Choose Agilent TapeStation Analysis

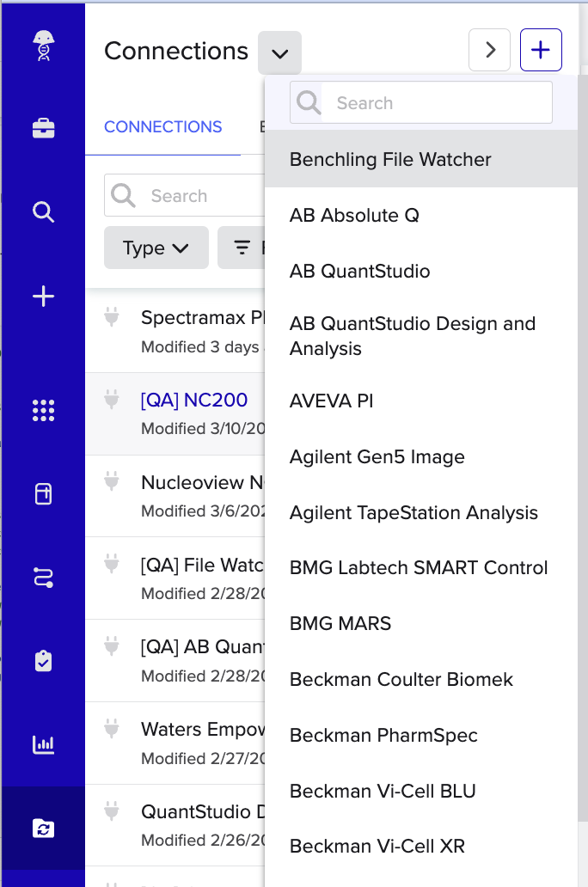(421, 512)
